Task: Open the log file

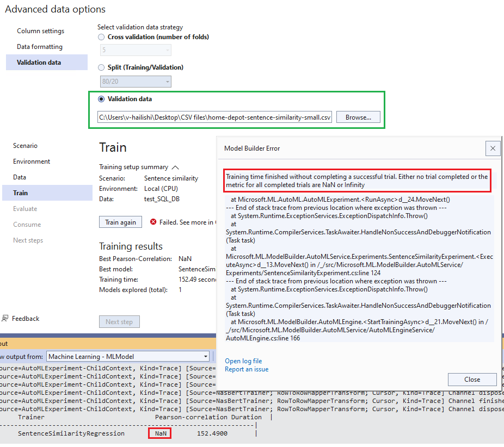Action: coord(243,361)
